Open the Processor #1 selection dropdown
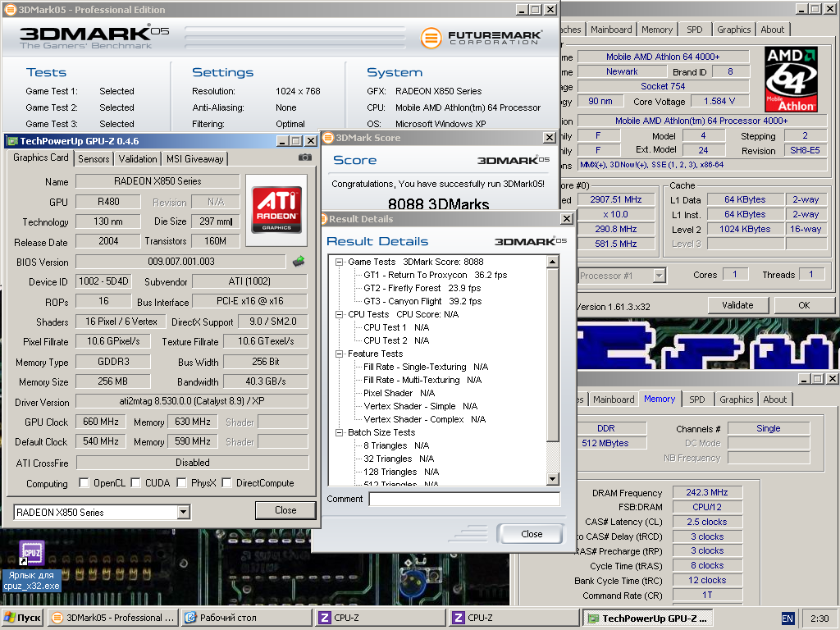The image size is (840, 630). pyautogui.click(x=659, y=276)
